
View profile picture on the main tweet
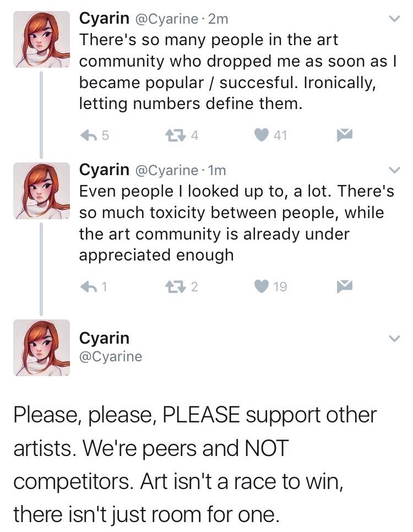click(x=41, y=348)
